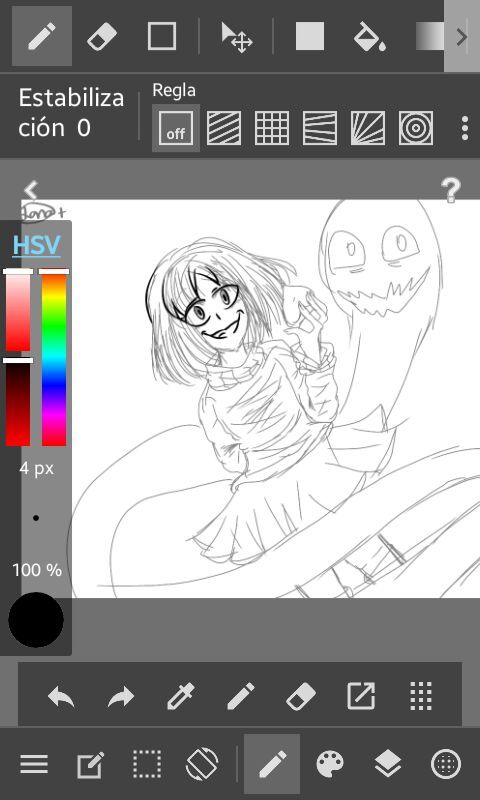
Task: Open ruler options three-dot menu
Action: click(x=464, y=128)
